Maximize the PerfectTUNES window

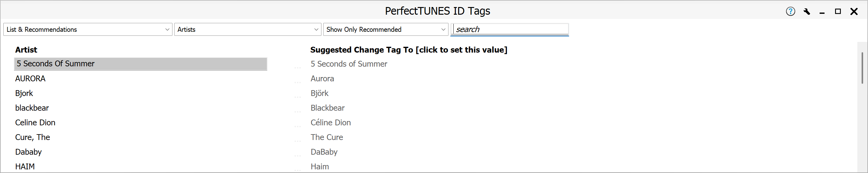click(x=838, y=12)
